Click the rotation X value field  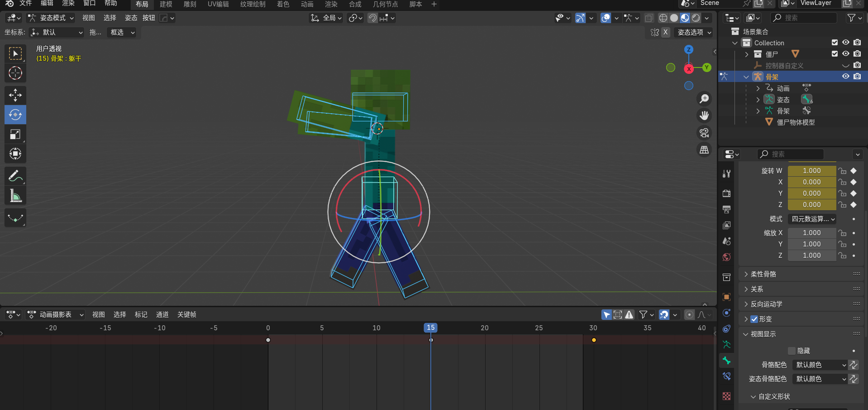click(811, 182)
